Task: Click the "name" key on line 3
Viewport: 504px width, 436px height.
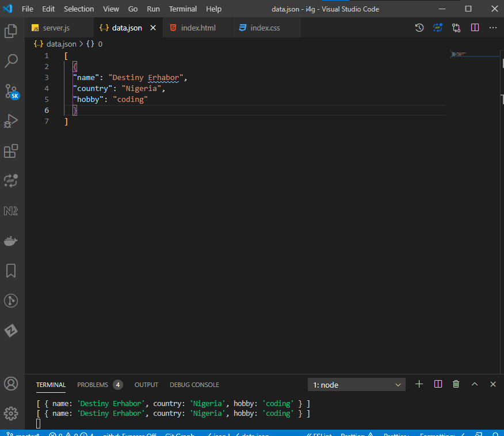Action: point(86,78)
